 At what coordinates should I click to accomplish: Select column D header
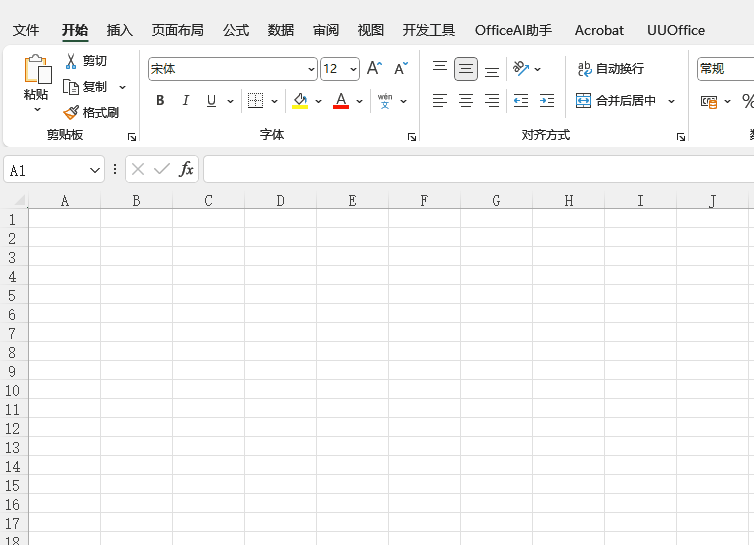click(x=280, y=200)
